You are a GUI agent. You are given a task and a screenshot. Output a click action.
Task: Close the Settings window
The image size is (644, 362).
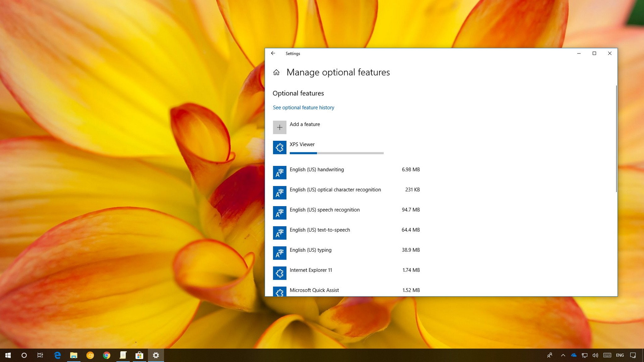(610, 53)
